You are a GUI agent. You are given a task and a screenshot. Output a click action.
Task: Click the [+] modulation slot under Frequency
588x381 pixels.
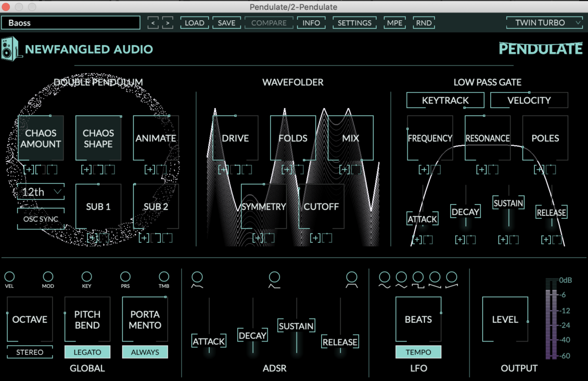[424, 169]
